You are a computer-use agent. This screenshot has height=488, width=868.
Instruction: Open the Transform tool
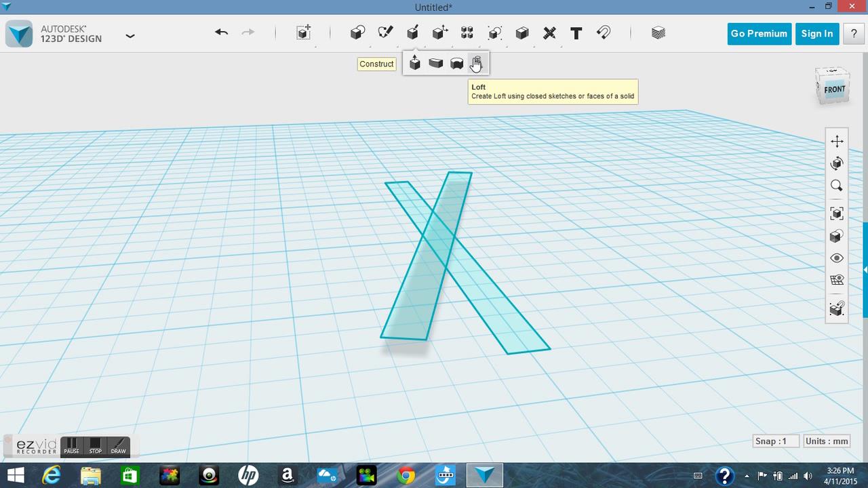[x=303, y=33]
